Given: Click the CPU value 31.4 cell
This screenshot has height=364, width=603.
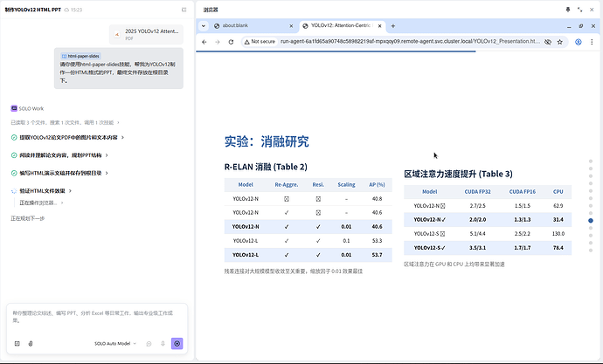Looking at the screenshot, I should (558, 220).
